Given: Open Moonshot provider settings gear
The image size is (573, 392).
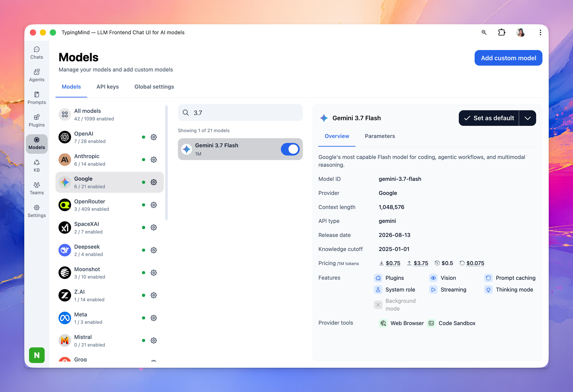Looking at the screenshot, I should (x=154, y=272).
